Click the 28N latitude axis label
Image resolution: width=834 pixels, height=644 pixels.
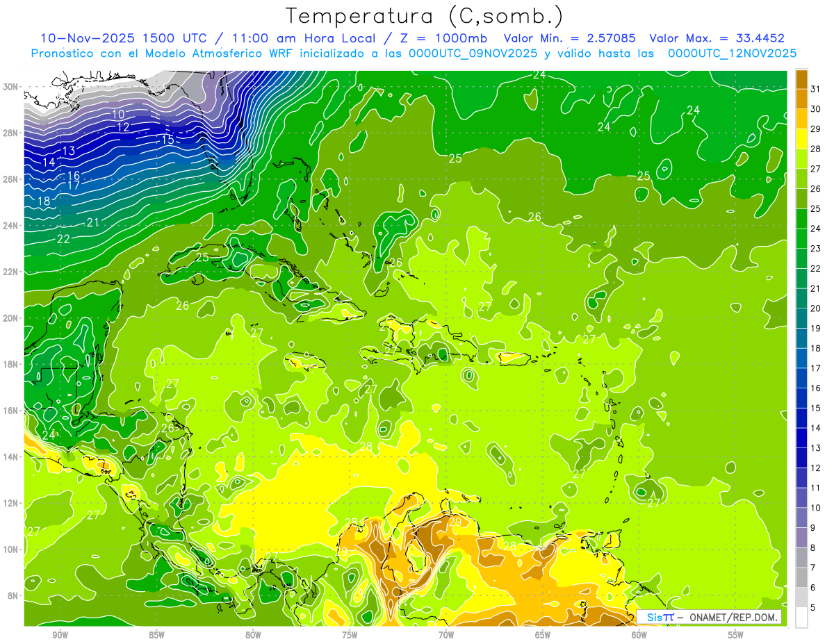click(x=10, y=133)
